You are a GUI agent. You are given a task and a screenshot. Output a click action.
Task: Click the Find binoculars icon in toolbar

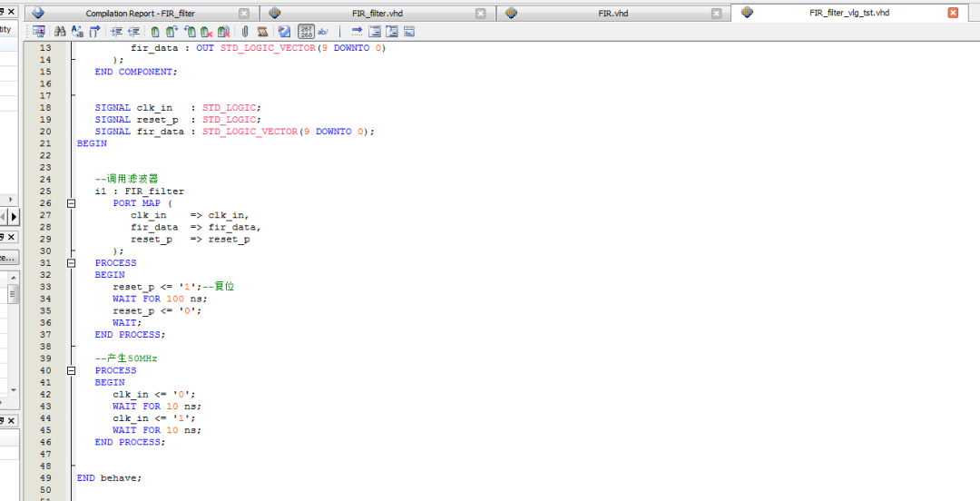[x=60, y=32]
